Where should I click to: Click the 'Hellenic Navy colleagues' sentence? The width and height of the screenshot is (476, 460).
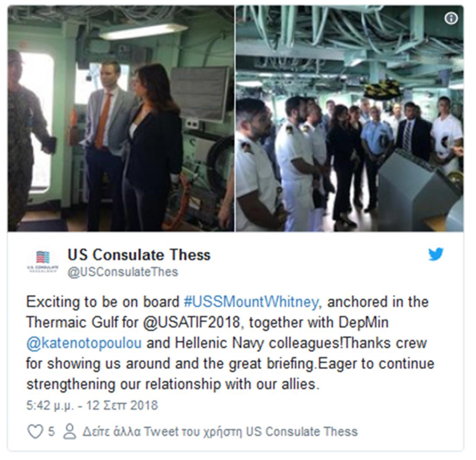[258, 343]
